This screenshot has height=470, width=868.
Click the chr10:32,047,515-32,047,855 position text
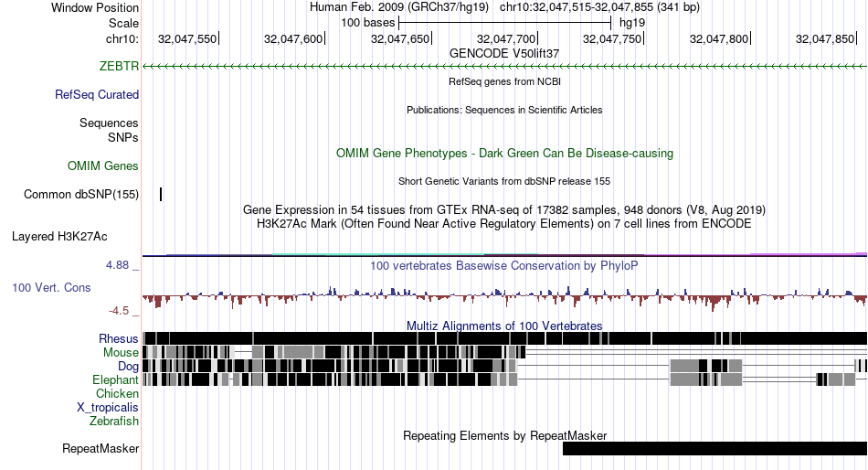[599, 7]
